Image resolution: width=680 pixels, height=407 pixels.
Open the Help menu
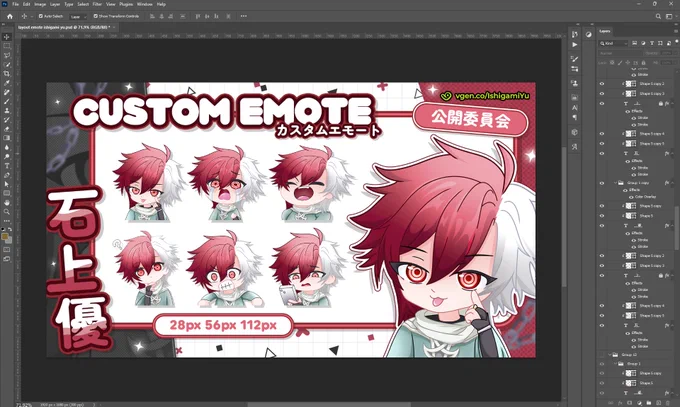pos(161,4)
